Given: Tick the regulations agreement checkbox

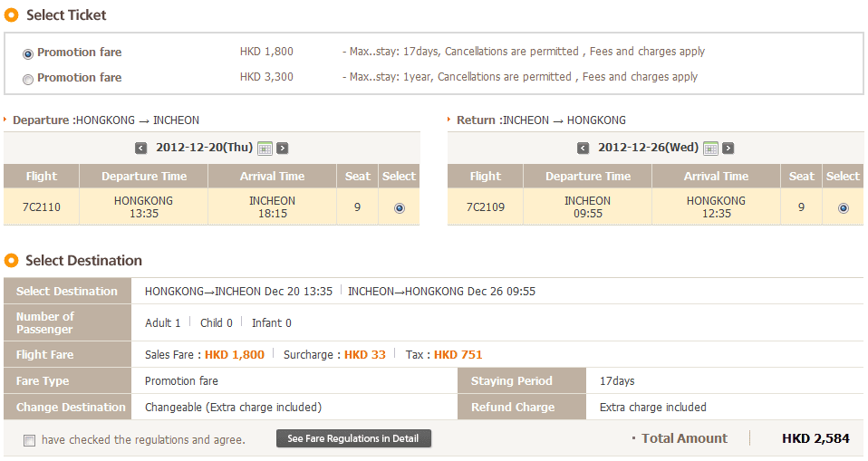Looking at the screenshot, I should pyautogui.click(x=29, y=440).
